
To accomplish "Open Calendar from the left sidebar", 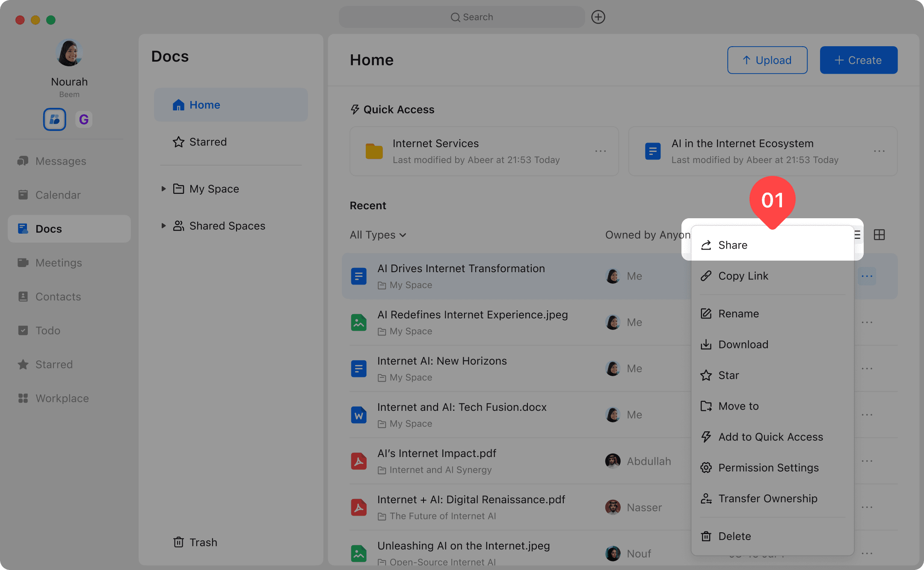I will click(58, 195).
